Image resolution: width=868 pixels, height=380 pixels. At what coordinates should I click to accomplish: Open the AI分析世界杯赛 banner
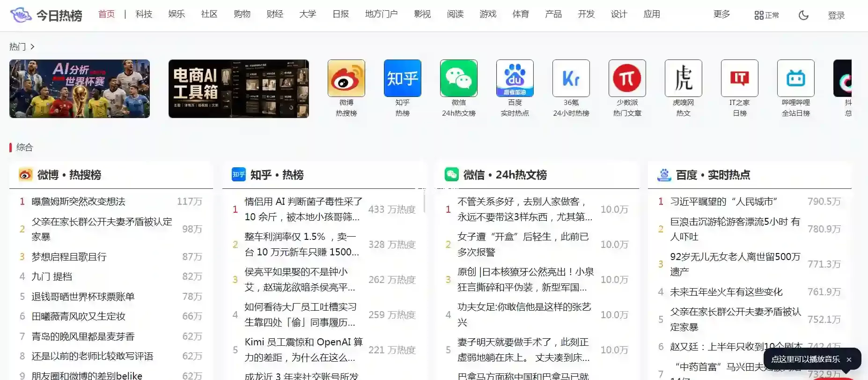pos(80,89)
